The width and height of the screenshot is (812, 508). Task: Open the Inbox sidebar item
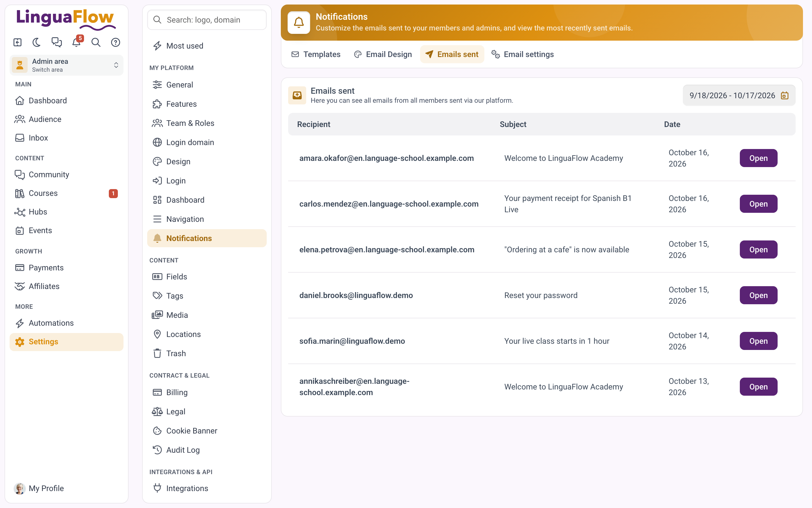click(67, 138)
